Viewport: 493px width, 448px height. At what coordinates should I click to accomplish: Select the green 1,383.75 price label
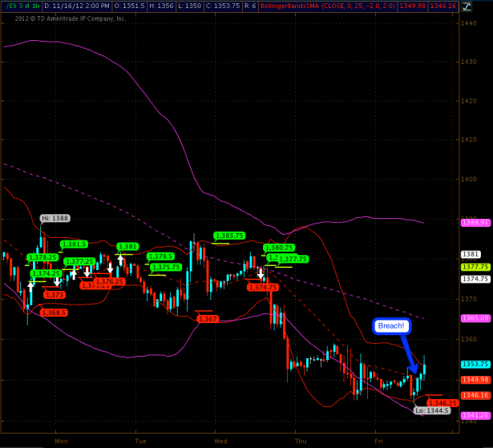(x=228, y=235)
